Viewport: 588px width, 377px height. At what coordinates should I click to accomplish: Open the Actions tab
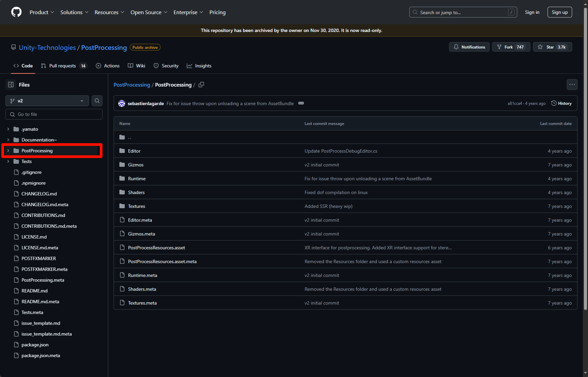click(x=108, y=66)
